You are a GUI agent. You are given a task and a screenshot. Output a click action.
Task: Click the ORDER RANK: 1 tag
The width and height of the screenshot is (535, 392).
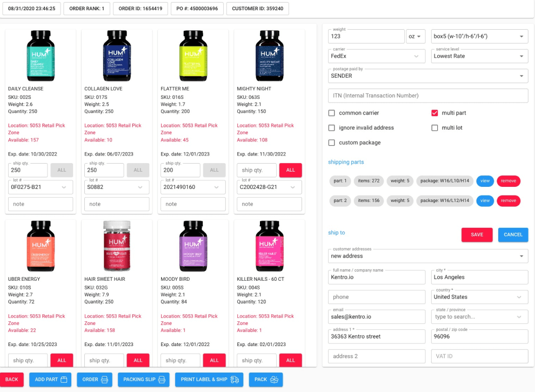click(x=86, y=9)
